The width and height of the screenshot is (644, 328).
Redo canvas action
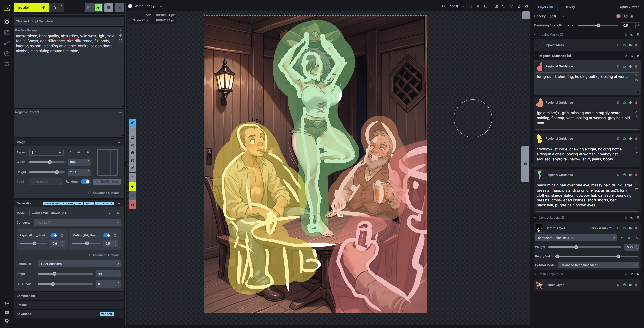pyautogui.click(x=511, y=6)
